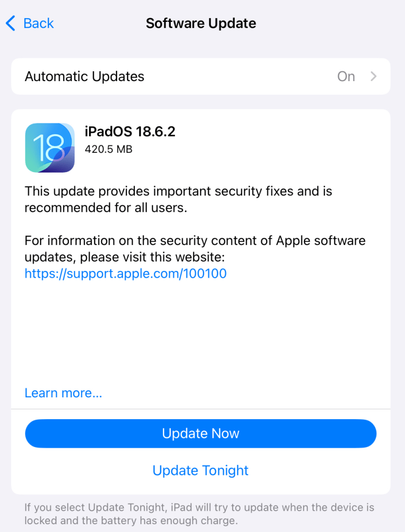Screen dimensions: 405x532
Task: Tap the blue back chevron arrow
Action: click(10, 23)
